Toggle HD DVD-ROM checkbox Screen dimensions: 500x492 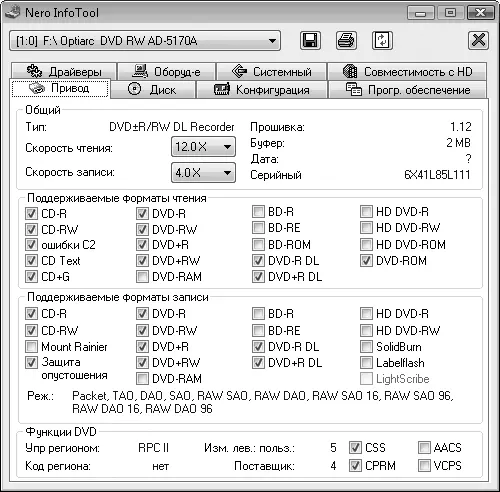pos(366,244)
